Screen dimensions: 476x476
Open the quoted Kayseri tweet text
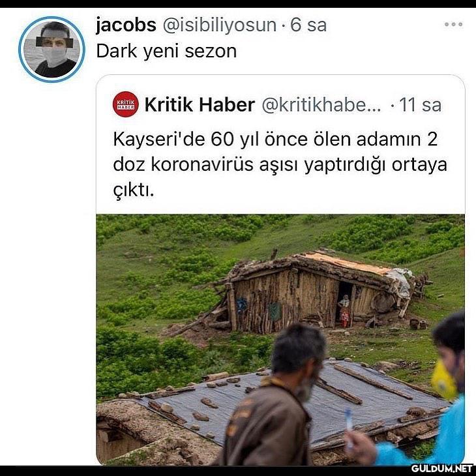[280, 165]
